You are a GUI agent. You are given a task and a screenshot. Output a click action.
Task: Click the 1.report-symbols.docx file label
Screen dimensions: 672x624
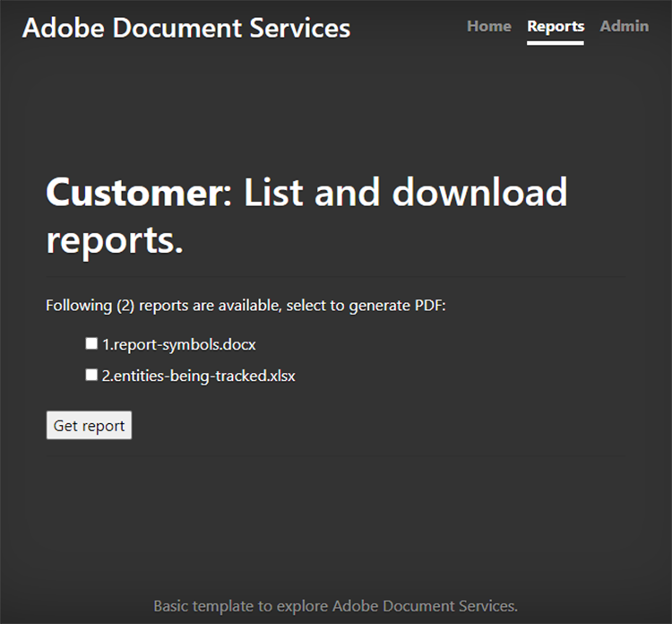179,344
